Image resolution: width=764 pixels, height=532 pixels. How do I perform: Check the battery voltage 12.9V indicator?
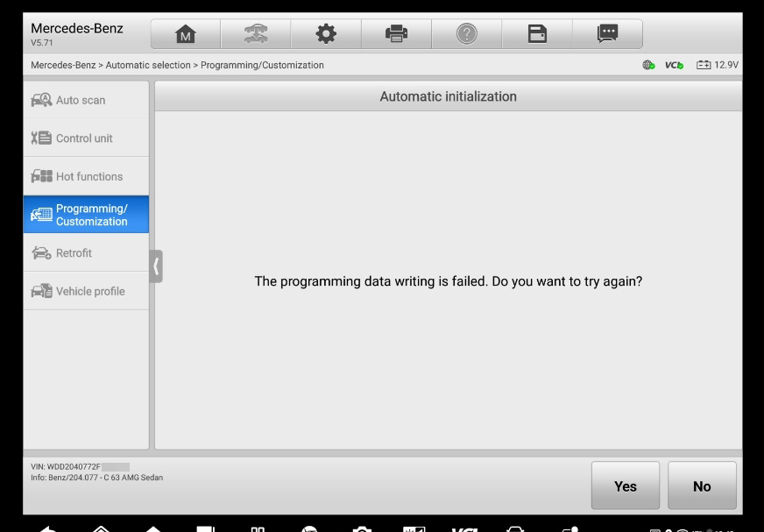718,65
